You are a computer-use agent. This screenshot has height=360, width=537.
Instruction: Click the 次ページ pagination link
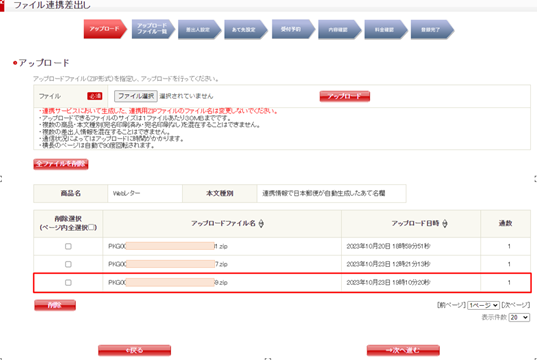[x=516, y=305]
